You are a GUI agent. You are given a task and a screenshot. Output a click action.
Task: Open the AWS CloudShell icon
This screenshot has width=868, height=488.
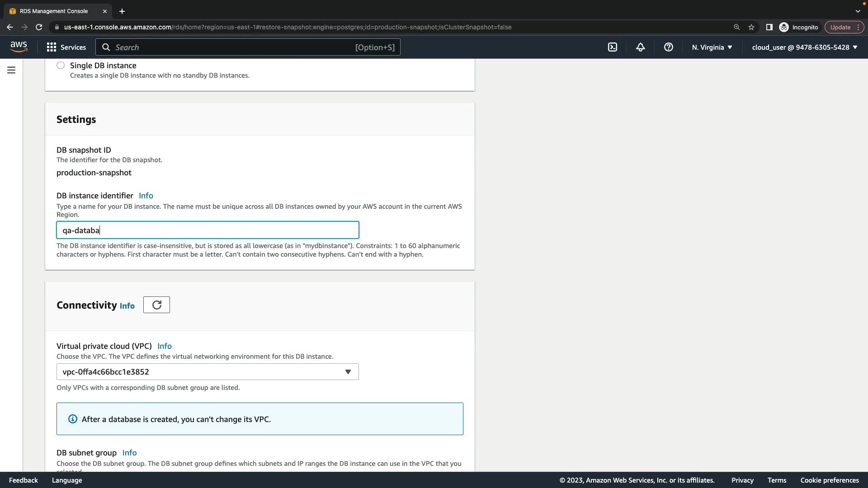point(612,47)
